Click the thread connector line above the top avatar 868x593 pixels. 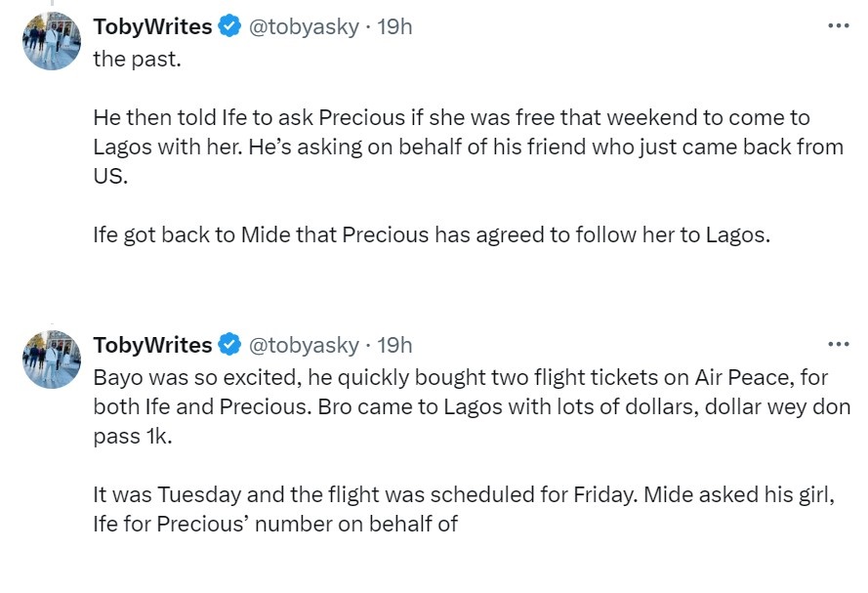coord(52,3)
